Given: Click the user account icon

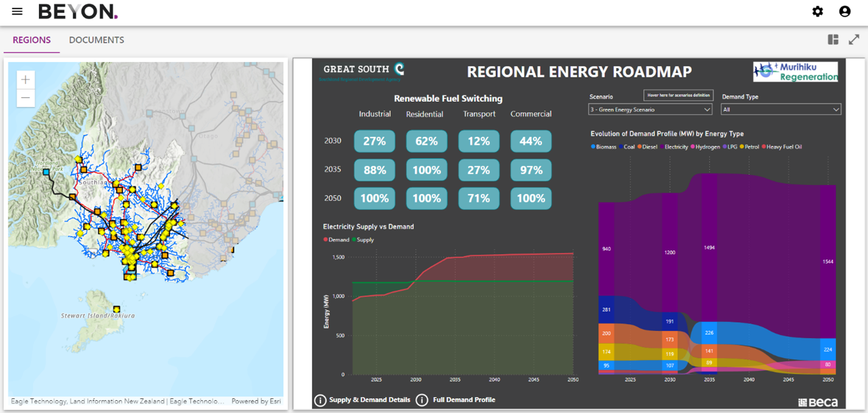Looking at the screenshot, I should (x=844, y=11).
